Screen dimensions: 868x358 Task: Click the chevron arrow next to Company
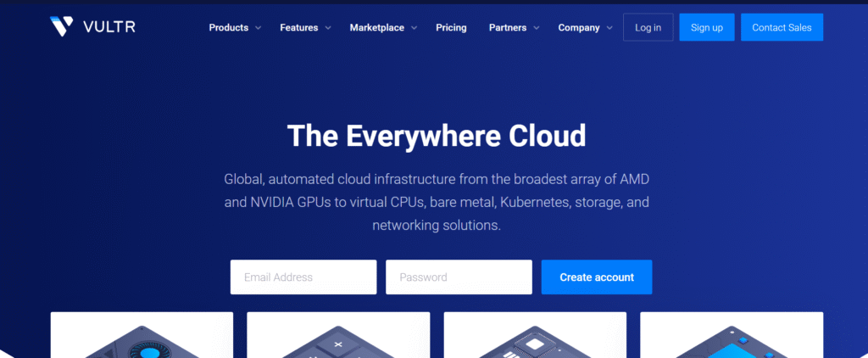(x=609, y=28)
